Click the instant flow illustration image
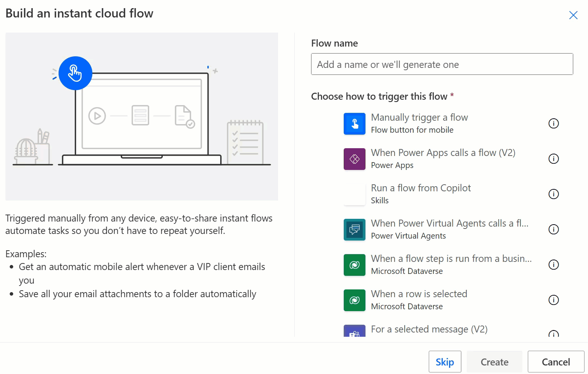 142,116
